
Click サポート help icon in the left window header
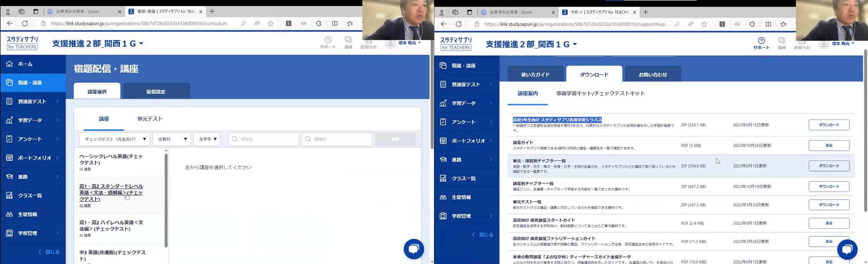pos(328,42)
